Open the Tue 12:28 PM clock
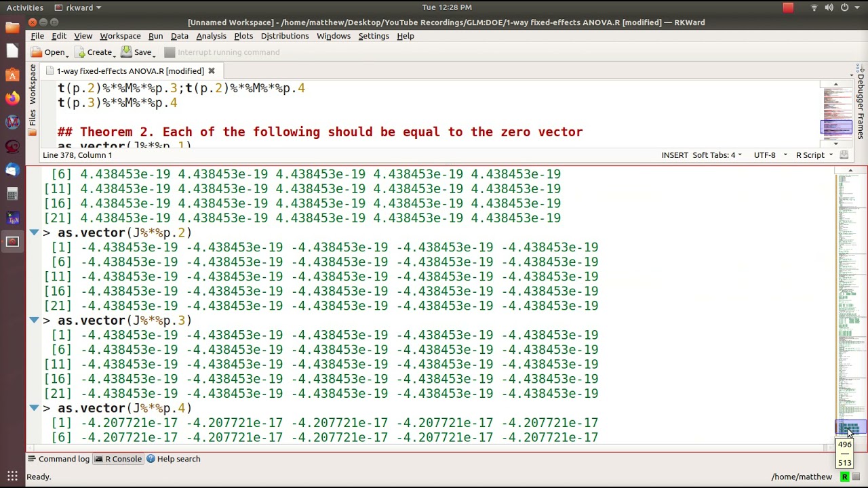868x488 pixels. (447, 7)
